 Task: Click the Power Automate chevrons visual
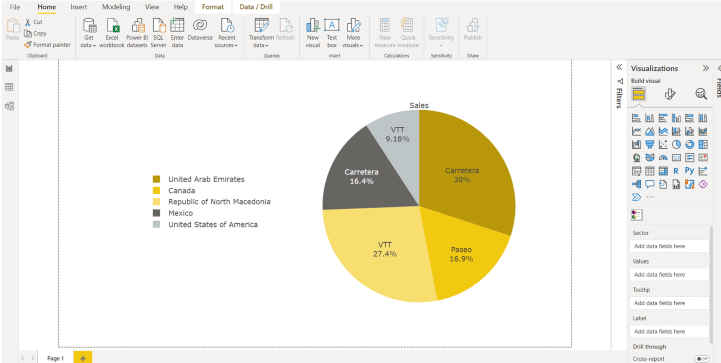click(636, 197)
